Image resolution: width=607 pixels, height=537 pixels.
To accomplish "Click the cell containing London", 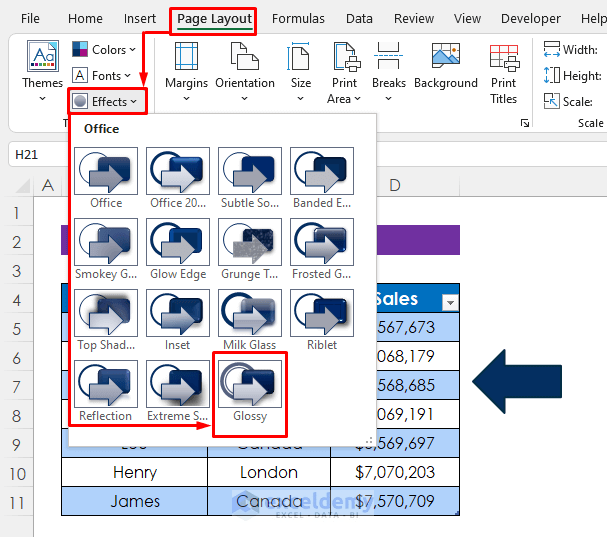I will (269, 472).
